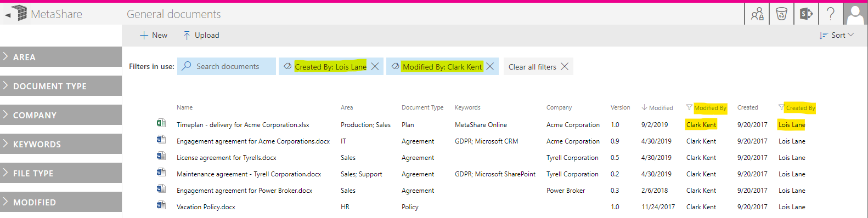The width and height of the screenshot is (868, 218).
Task: Click the Created By: Lois Lane filter label
Action: 330,67
